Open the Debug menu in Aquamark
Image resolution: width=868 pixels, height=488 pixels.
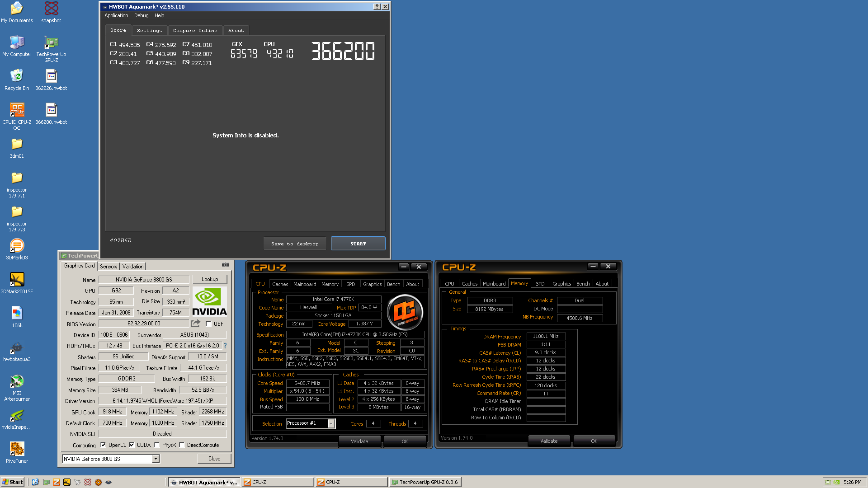tap(141, 15)
